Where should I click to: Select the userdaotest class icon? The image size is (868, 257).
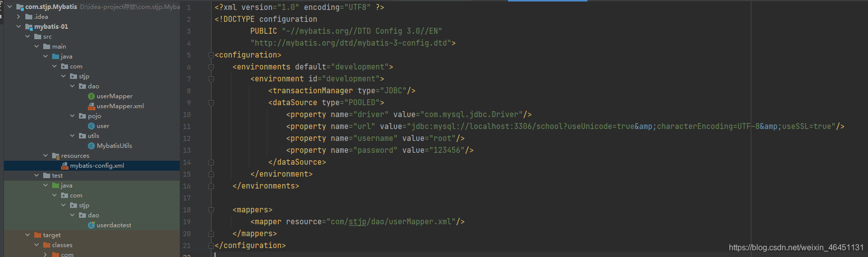point(91,225)
